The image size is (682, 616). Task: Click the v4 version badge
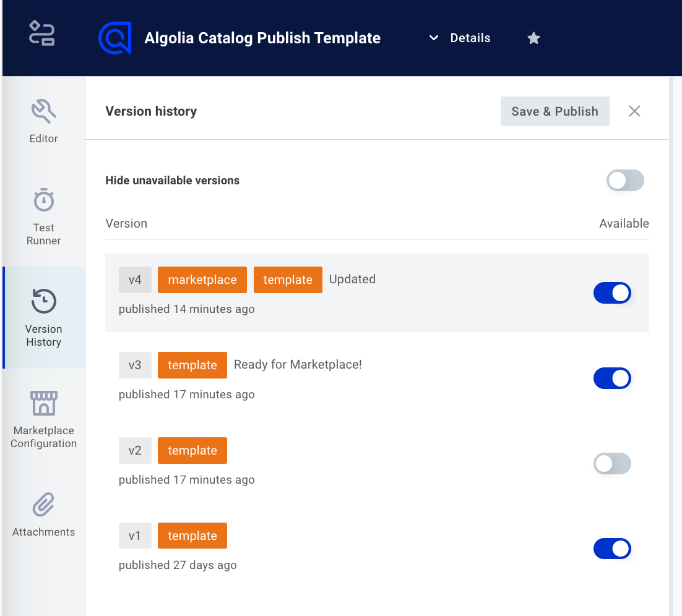[135, 280]
